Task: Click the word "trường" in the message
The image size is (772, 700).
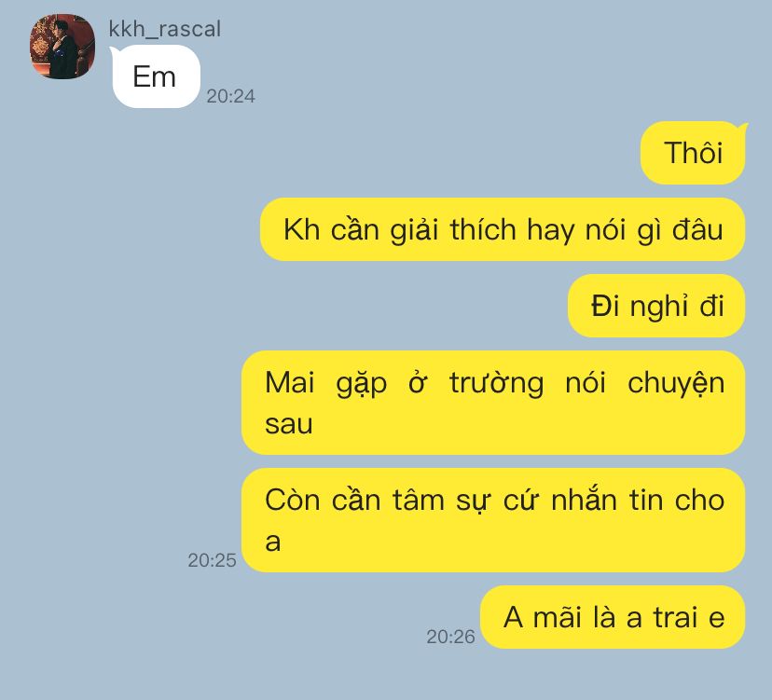Action: (497, 384)
